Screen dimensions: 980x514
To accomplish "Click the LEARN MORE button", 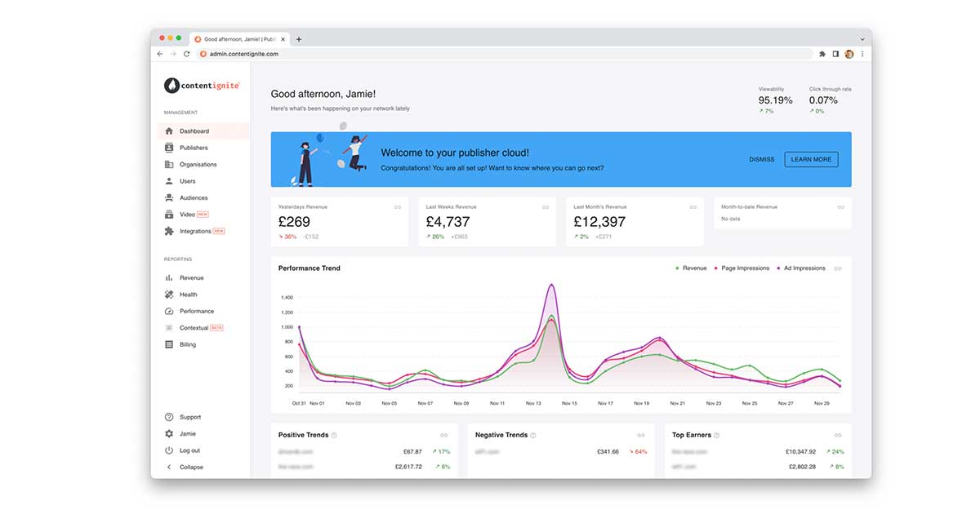I will point(811,159).
